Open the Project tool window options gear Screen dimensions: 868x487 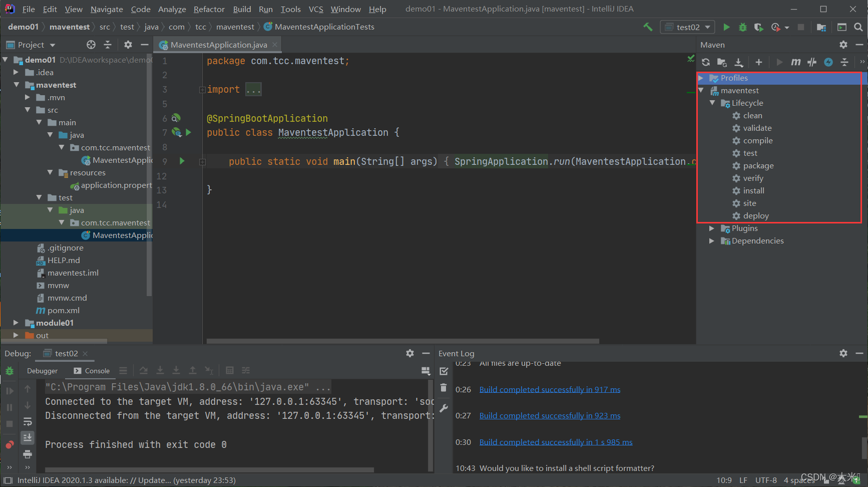[128, 45]
